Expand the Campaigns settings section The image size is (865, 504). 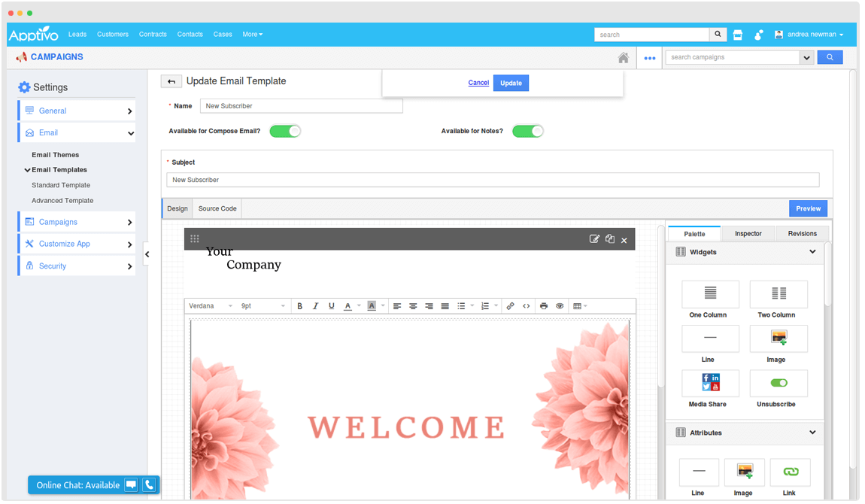coord(77,222)
